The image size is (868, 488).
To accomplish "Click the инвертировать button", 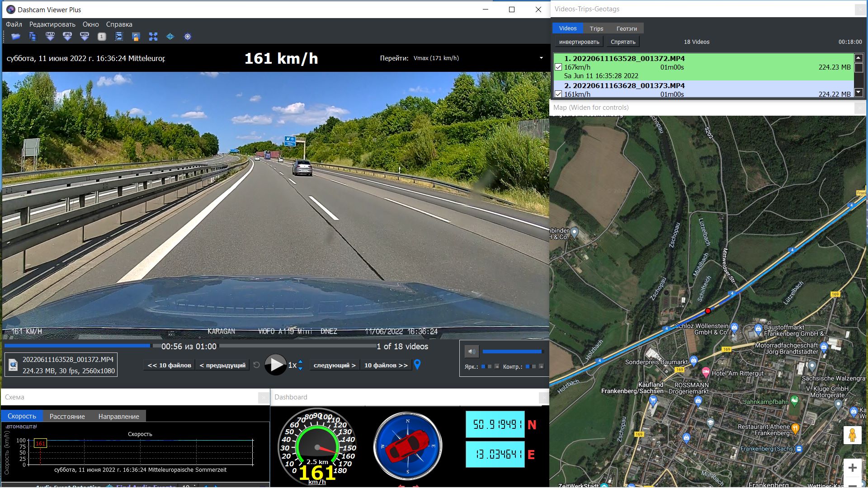I will pyautogui.click(x=579, y=42).
